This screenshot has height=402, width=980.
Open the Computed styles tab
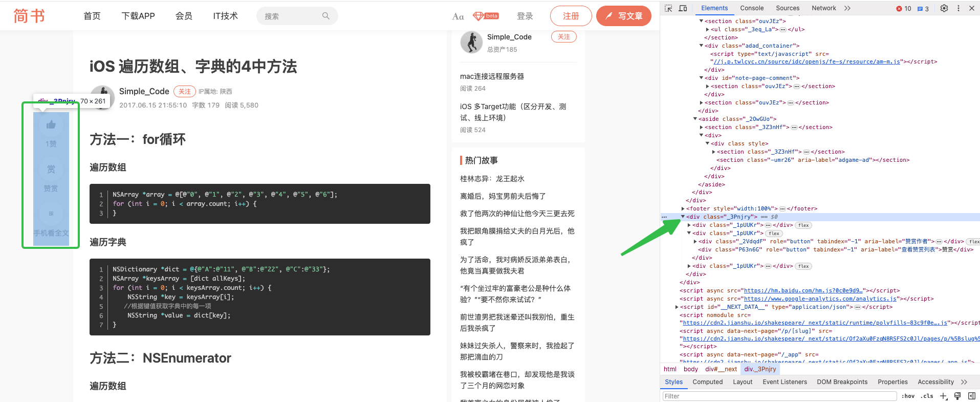point(708,382)
